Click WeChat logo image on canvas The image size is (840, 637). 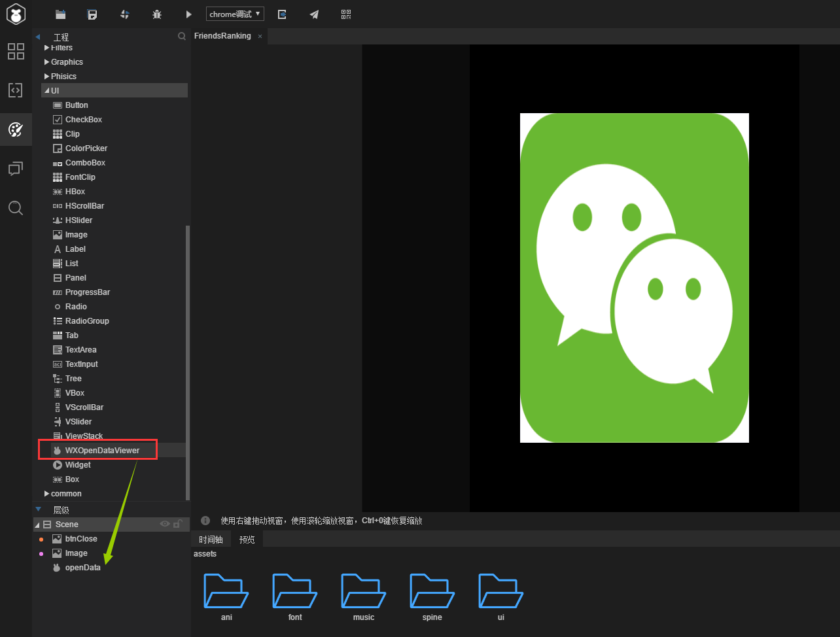click(x=635, y=278)
